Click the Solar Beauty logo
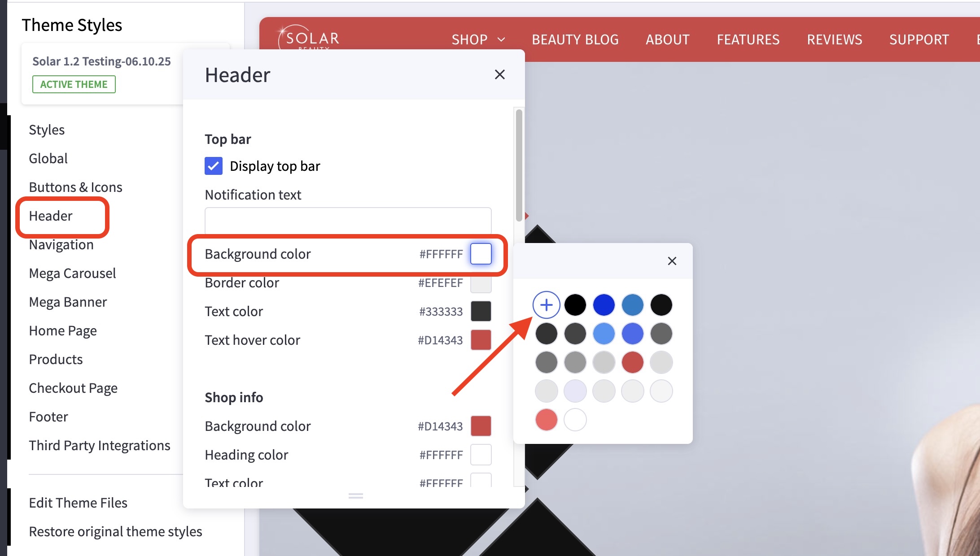Viewport: 980px width, 556px height. [x=309, y=39]
